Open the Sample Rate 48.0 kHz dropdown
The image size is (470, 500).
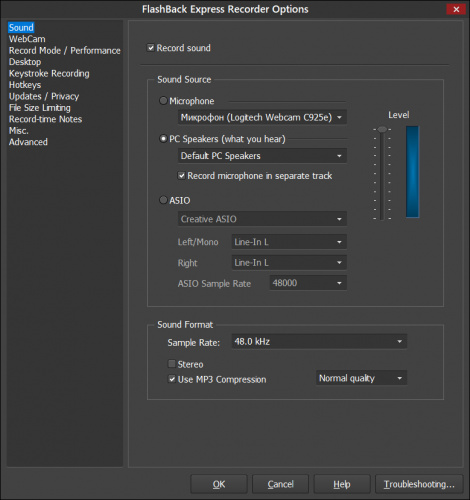click(319, 341)
